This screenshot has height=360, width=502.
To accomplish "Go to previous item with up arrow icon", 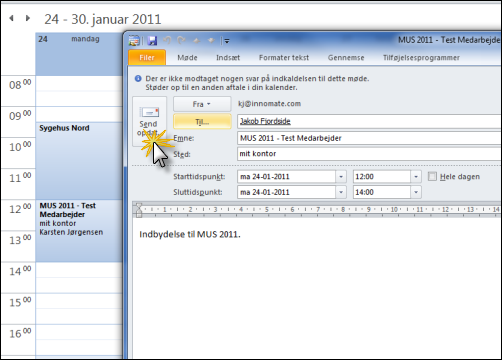I will click(x=196, y=41).
